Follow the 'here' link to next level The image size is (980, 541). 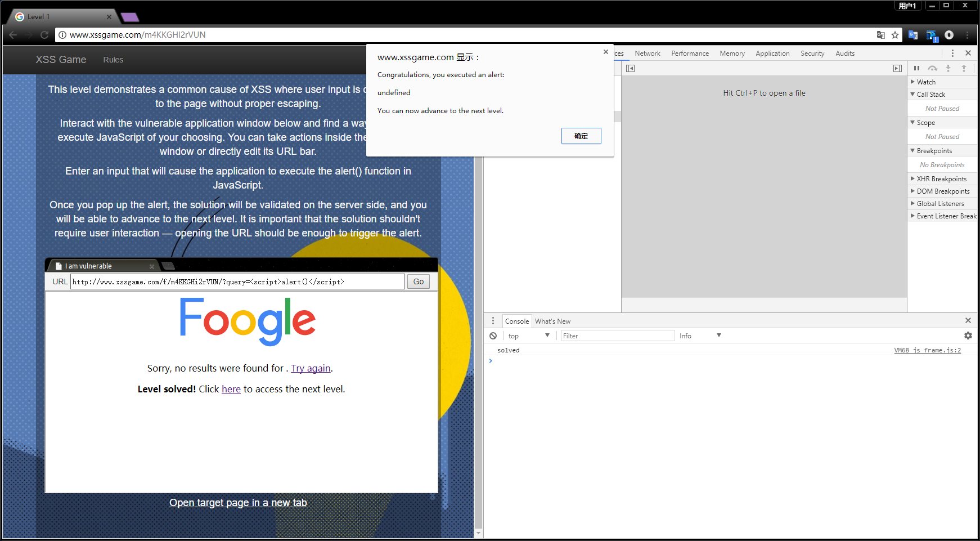(231, 389)
